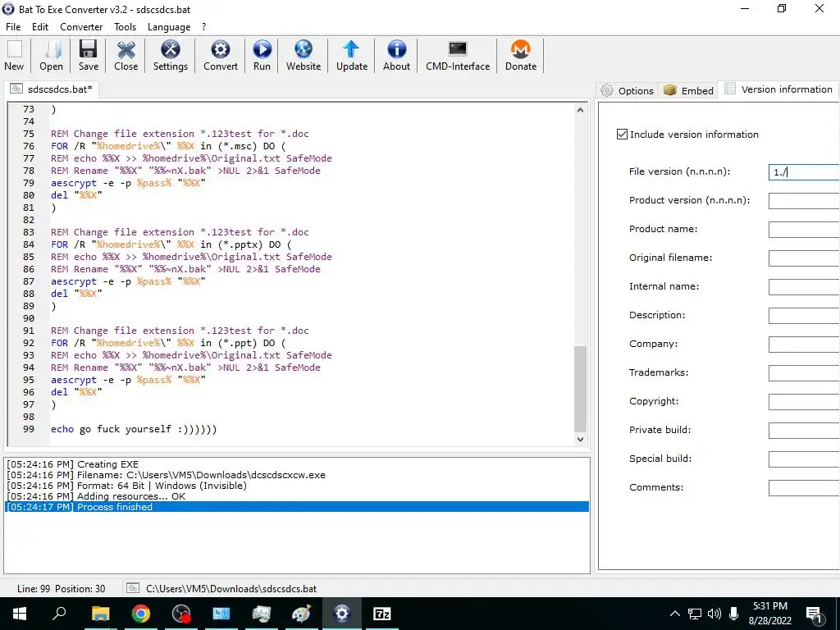Open the Language menu
Screen dimensions: 840x630
[169, 27]
